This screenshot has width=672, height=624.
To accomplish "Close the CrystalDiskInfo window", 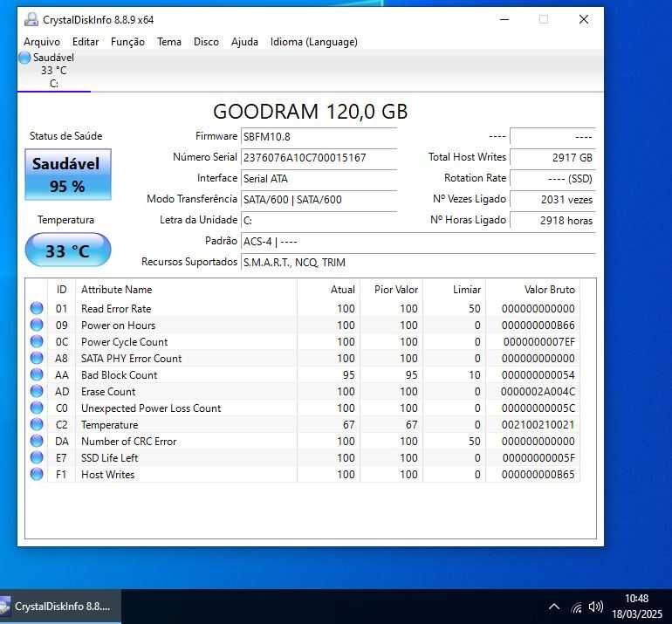I will [x=583, y=19].
